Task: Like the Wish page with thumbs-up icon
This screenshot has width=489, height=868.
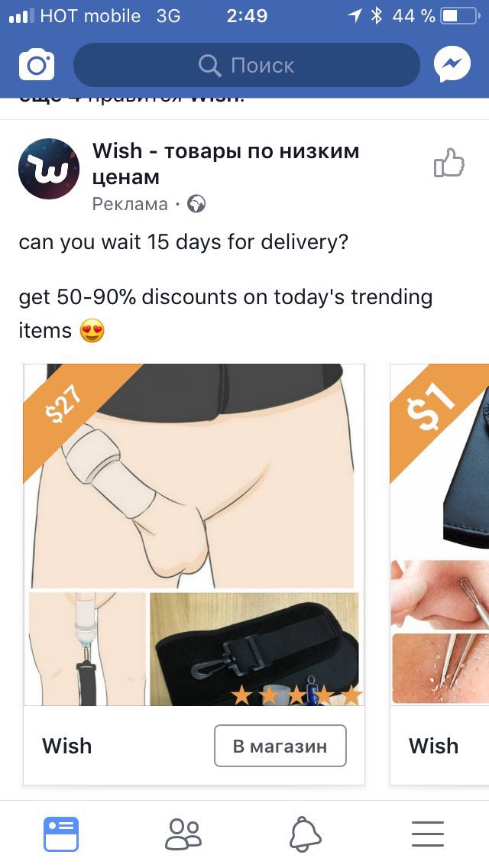Action: point(449,163)
